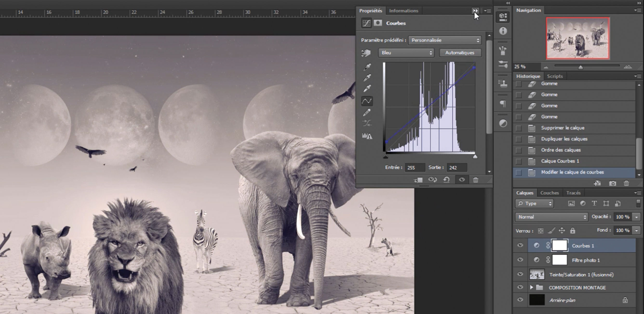This screenshot has width=644, height=314.
Task: Open the Fond fill slider dropdown arrow
Action: click(636, 230)
